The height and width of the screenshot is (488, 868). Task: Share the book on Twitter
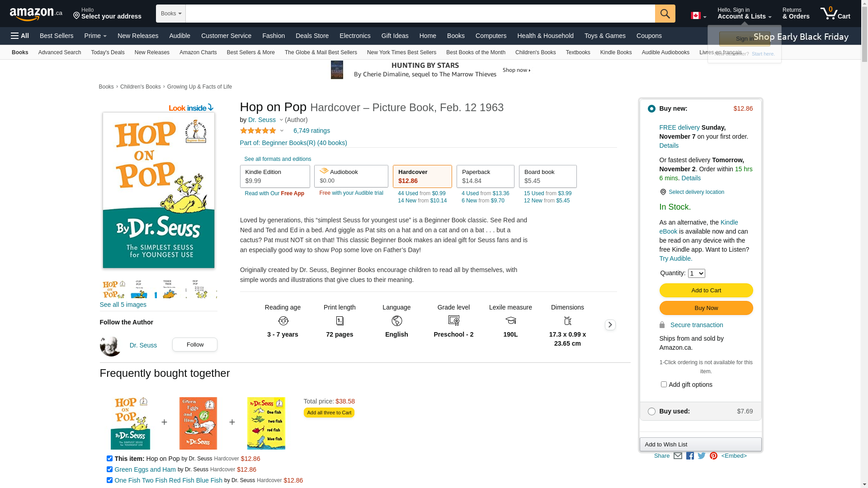click(x=702, y=456)
